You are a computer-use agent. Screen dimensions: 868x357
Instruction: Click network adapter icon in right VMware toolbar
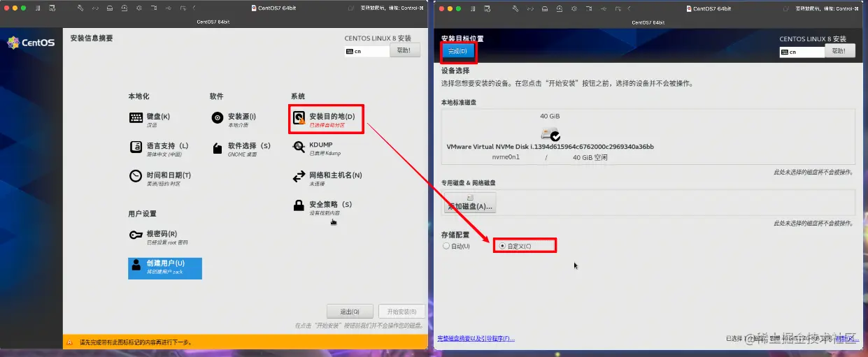(x=530, y=8)
